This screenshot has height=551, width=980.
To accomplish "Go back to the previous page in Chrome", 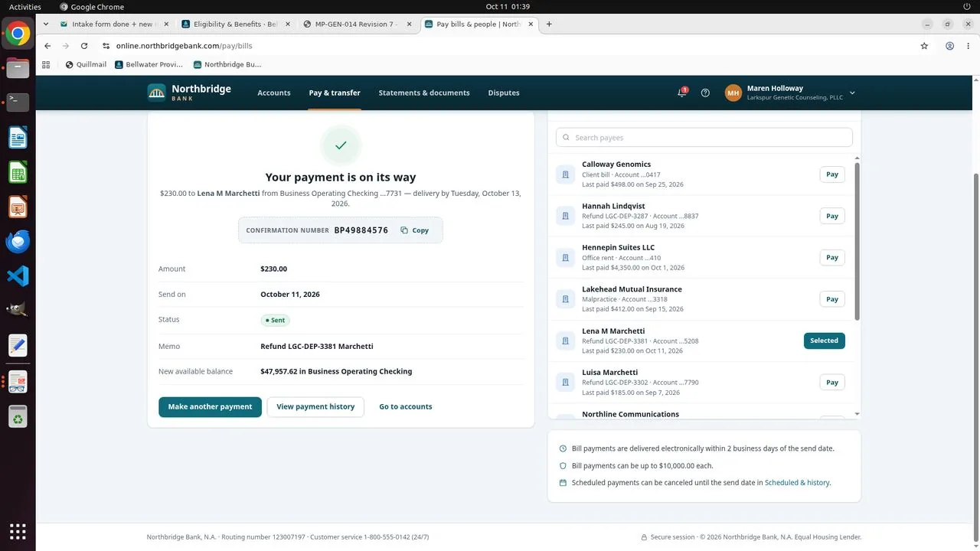I will (x=47, y=46).
